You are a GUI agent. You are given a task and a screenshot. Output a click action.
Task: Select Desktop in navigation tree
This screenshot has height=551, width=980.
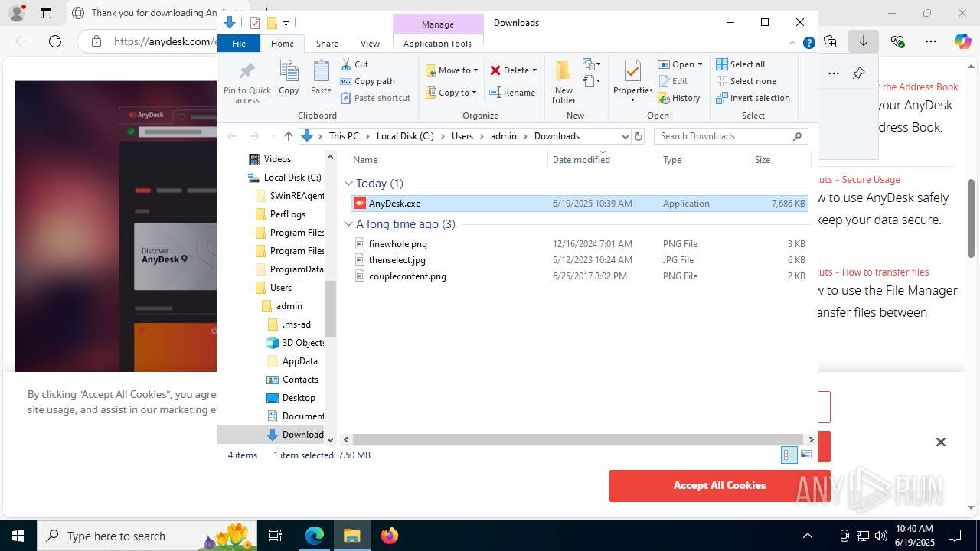coord(291,398)
